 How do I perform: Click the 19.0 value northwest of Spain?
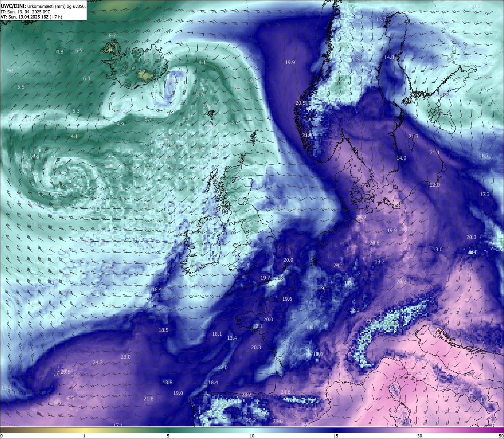[x=178, y=393]
